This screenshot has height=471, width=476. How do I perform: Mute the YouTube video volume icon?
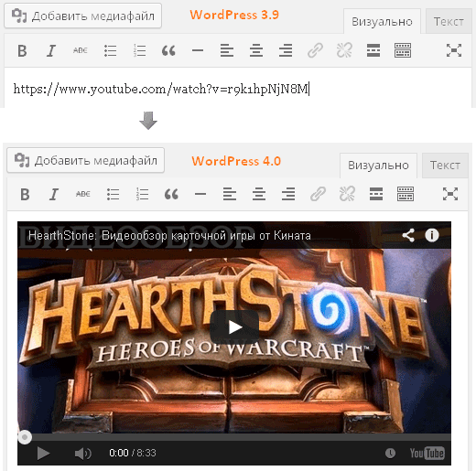pyautogui.click(x=82, y=454)
